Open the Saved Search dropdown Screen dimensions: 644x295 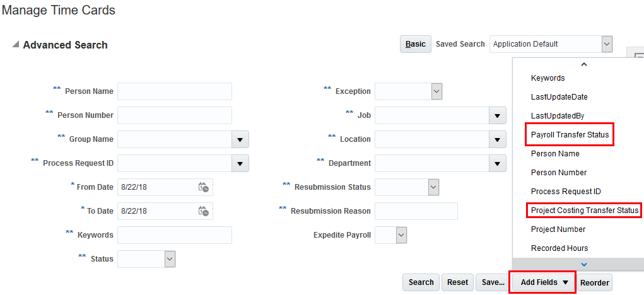606,44
